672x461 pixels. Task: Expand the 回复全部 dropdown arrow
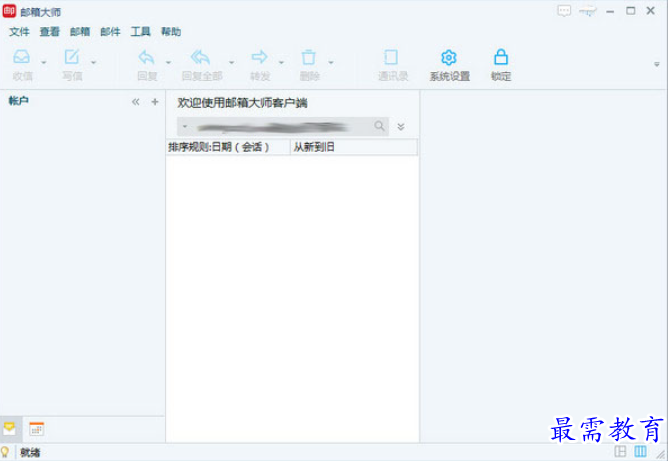[x=231, y=63]
